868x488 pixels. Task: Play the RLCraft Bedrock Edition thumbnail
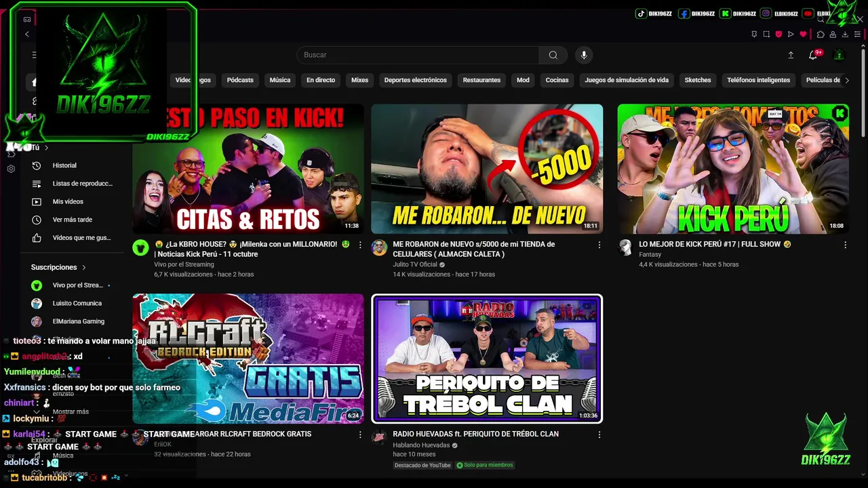pyautogui.click(x=248, y=359)
